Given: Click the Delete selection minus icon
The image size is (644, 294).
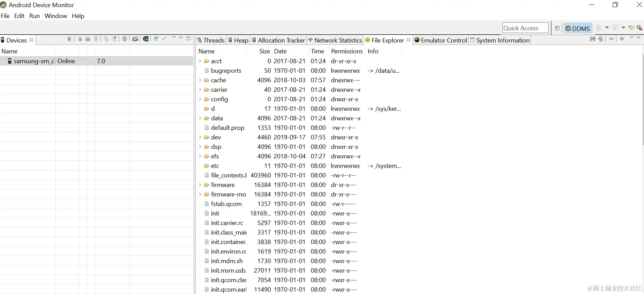Looking at the screenshot, I should click(611, 39).
